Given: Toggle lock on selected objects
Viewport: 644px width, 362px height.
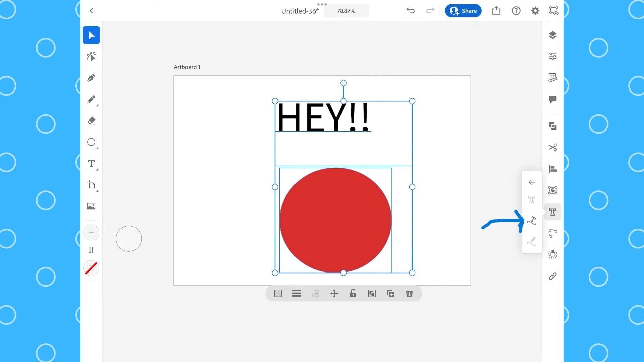Looking at the screenshot, I should pyautogui.click(x=353, y=294).
